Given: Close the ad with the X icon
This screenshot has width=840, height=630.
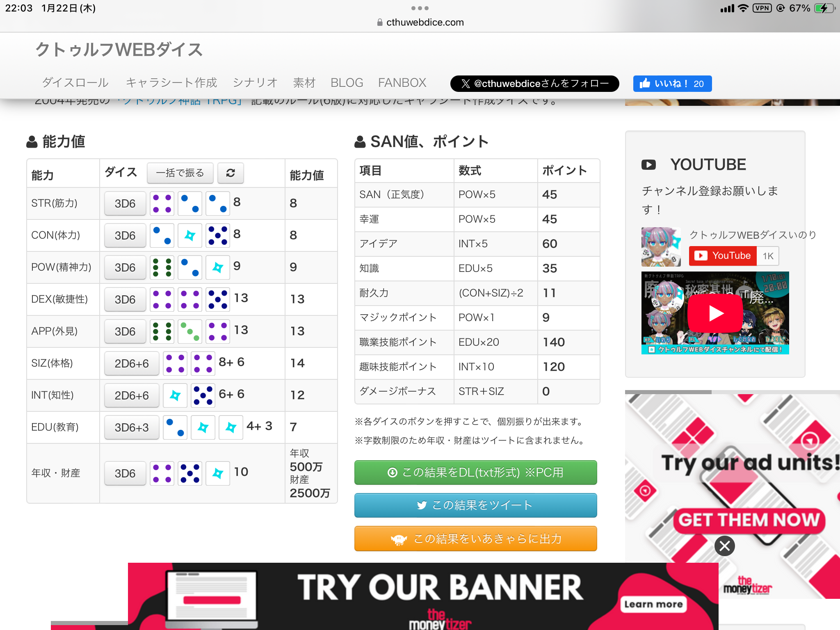Looking at the screenshot, I should 724,546.
